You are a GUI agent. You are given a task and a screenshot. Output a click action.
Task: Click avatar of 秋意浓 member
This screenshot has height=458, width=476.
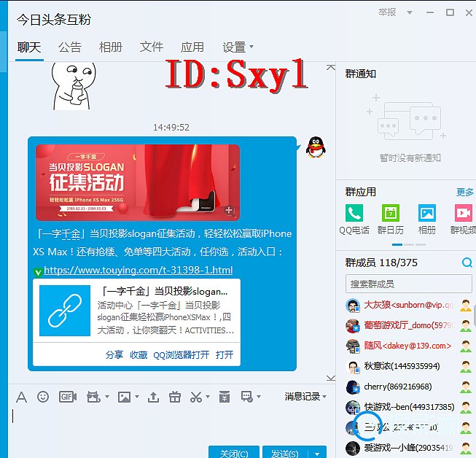[353, 367]
